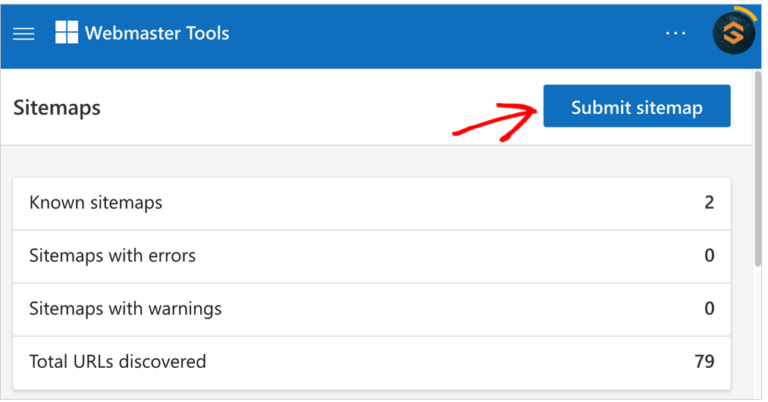
Task: Open the user profile avatar
Action: tap(733, 33)
